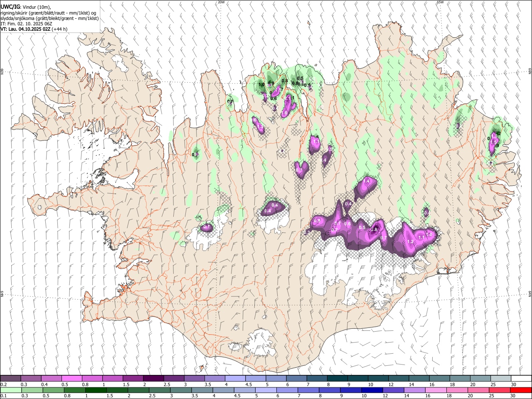The width and height of the screenshot is (532, 399).
Task: Select the dark teal 8–9 snow swatch
Action: pos(337,379)
